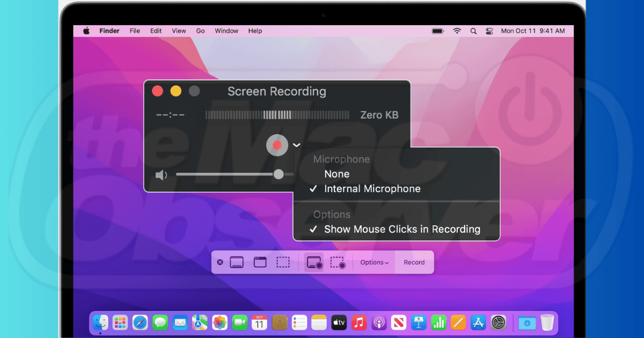Capture Entire Screen icon in screenshot toolbar
This screenshot has height=338, width=644.
(237, 262)
